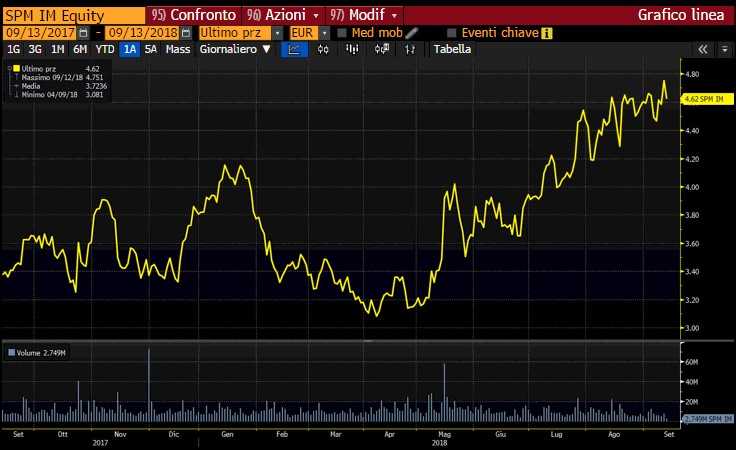Select the candle-with-volume chart icon
The width and height of the screenshot is (736, 450).
click(382, 49)
